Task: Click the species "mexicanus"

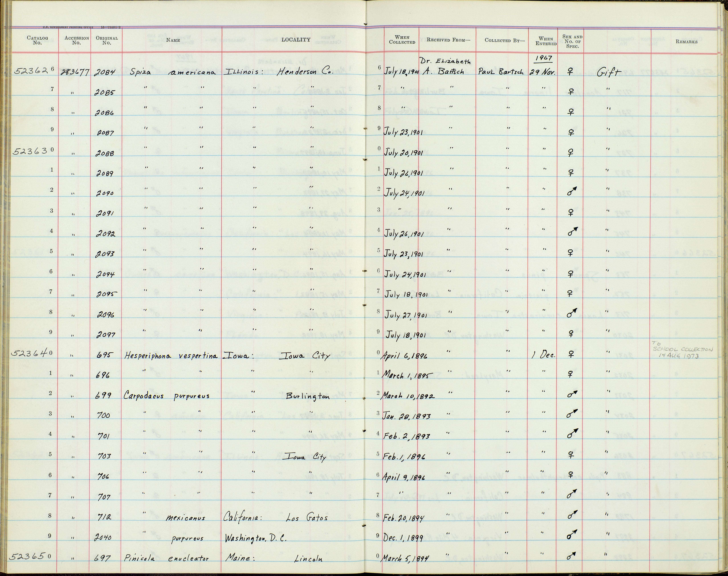Action: pos(185,518)
